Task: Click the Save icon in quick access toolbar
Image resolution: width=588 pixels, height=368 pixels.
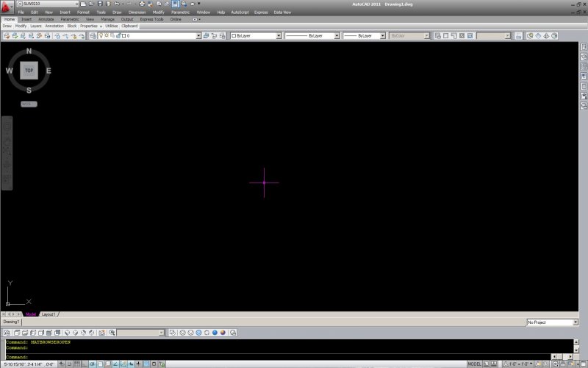Action: click(100, 4)
